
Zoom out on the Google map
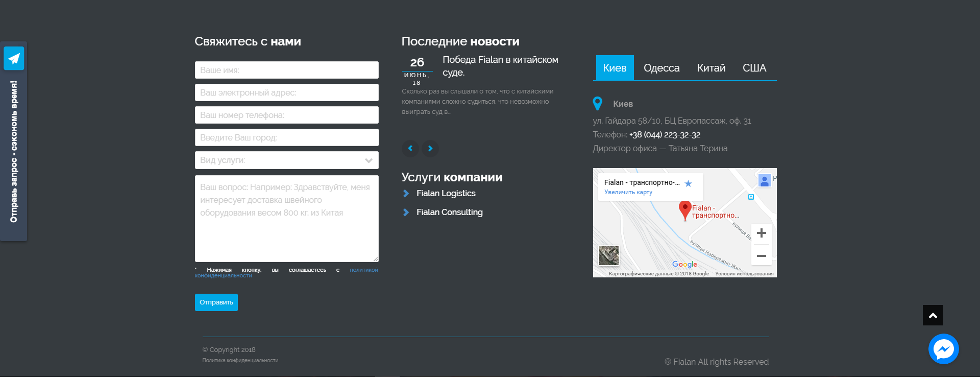[x=761, y=255]
